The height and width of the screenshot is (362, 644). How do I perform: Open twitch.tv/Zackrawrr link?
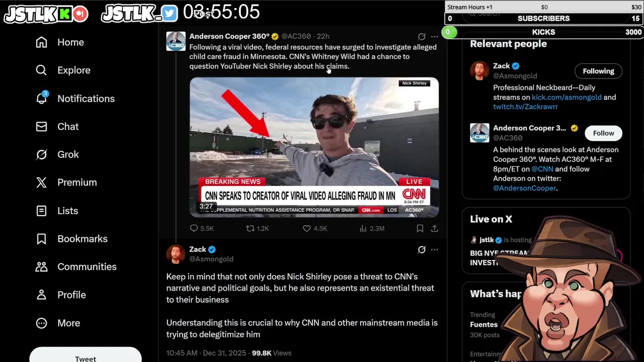pyautogui.click(x=525, y=107)
